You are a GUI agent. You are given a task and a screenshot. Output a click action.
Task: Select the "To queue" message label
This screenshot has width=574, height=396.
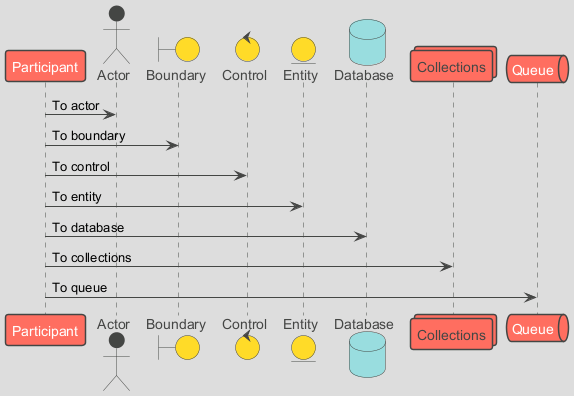(80, 288)
